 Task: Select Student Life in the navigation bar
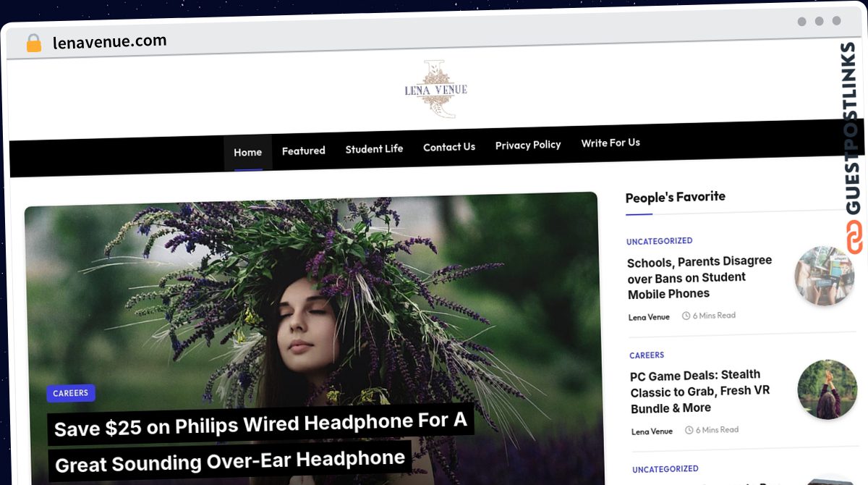(374, 148)
